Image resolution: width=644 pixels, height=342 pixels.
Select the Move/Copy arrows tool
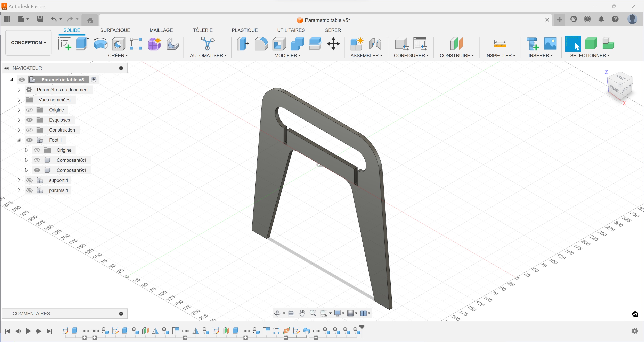click(x=333, y=44)
